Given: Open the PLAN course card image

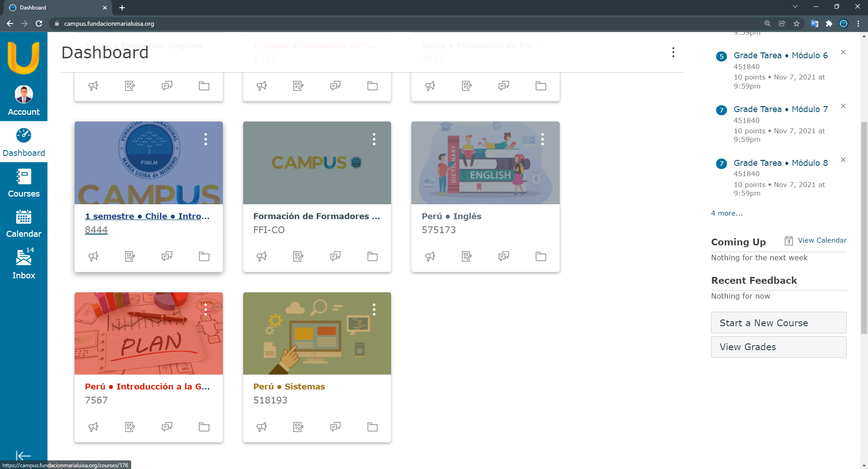Looking at the screenshot, I should (148, 333).
